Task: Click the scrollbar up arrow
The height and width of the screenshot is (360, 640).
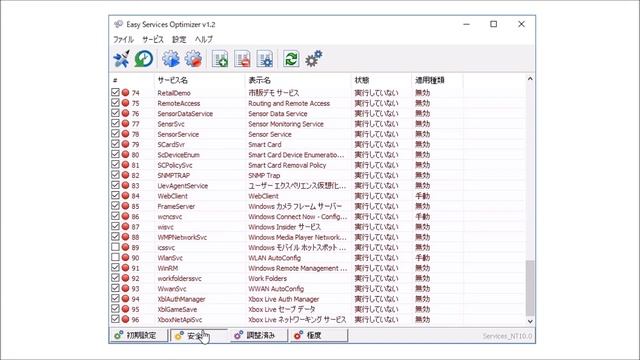Action: [x=530, y=79]
